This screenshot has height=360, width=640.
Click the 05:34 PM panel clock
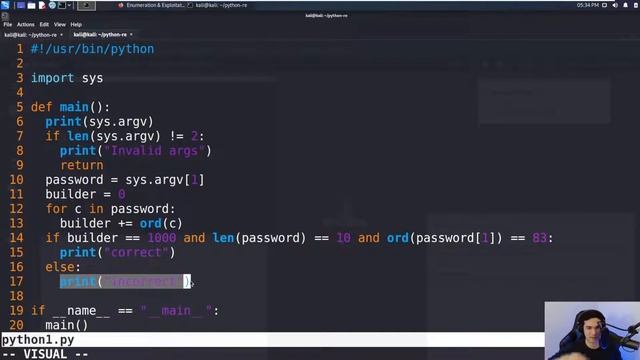(x=587, y=5)
